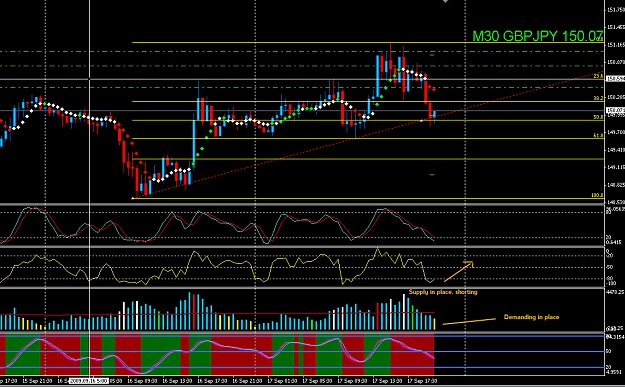Click the 15 Sep 21:00 time axis label
The height and width of the screenshot is (387, 625).
pos(37,381)
